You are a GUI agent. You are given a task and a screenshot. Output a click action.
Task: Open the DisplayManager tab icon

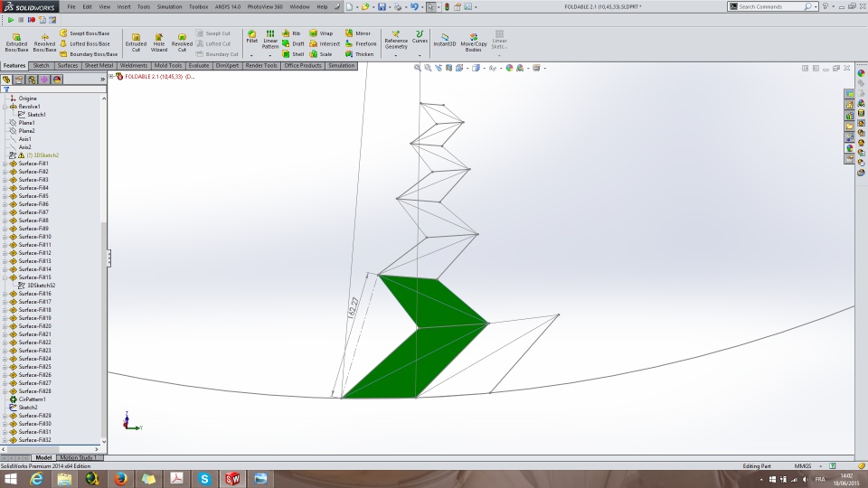coord(56,80)
